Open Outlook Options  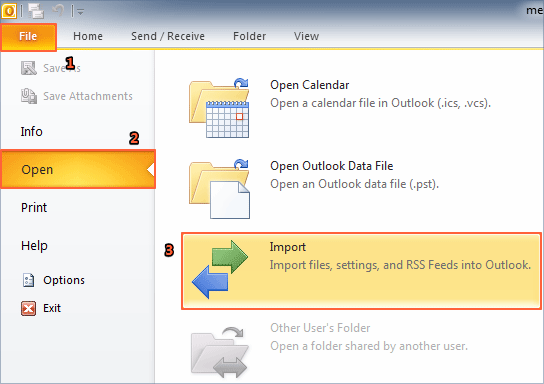tap(64, 280)
